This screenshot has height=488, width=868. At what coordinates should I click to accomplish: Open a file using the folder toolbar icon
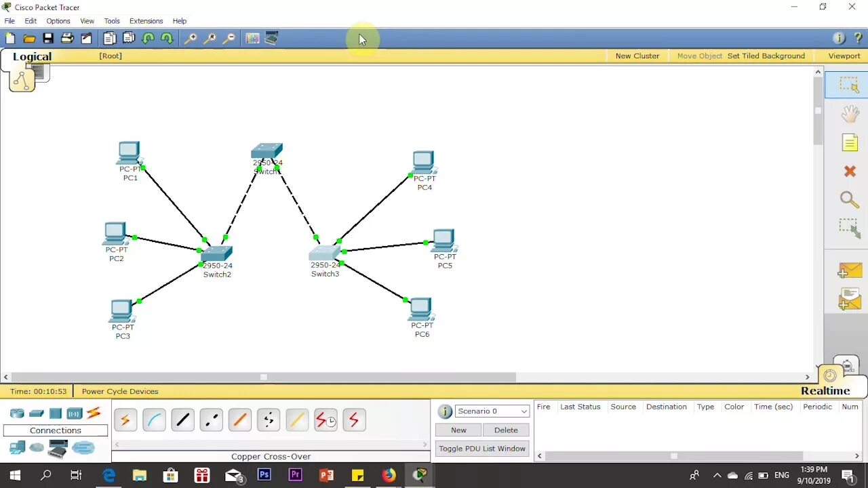[29, 39]
